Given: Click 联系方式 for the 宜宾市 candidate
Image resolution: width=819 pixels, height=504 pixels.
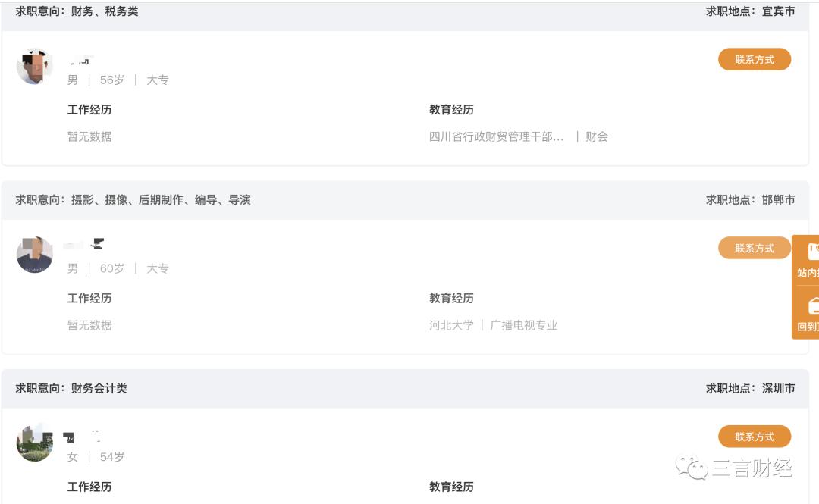Looking at the screenshot, I should 755,59.
